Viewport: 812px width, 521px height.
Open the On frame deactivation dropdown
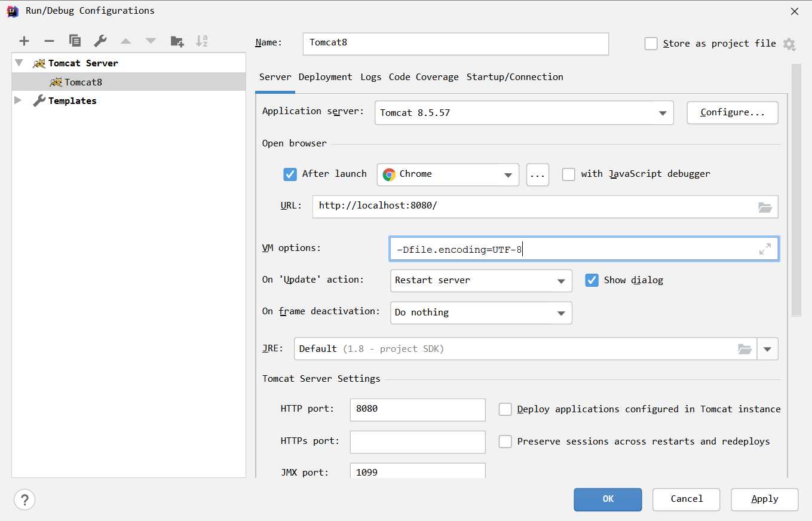(481, 312)
